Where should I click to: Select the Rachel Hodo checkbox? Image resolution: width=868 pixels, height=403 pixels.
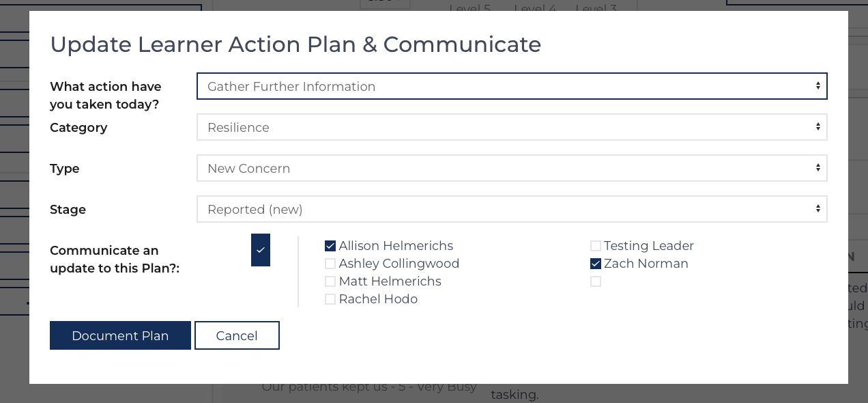click(330, 299)
